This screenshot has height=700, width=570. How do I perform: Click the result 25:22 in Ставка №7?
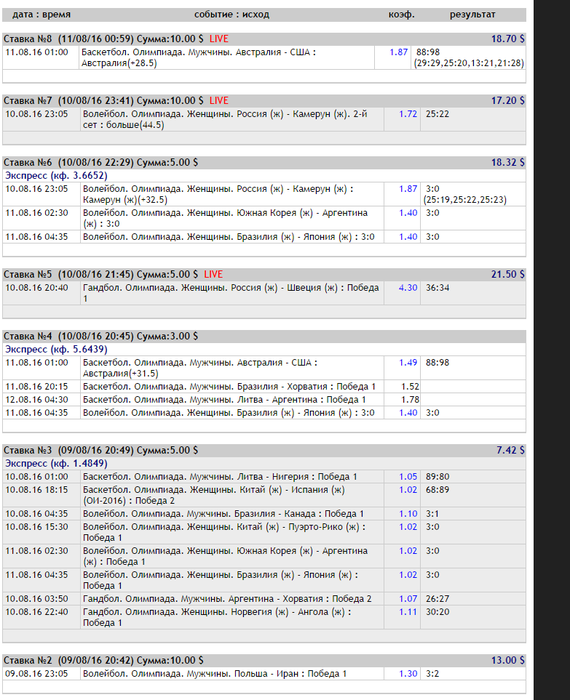click(437, 114)
